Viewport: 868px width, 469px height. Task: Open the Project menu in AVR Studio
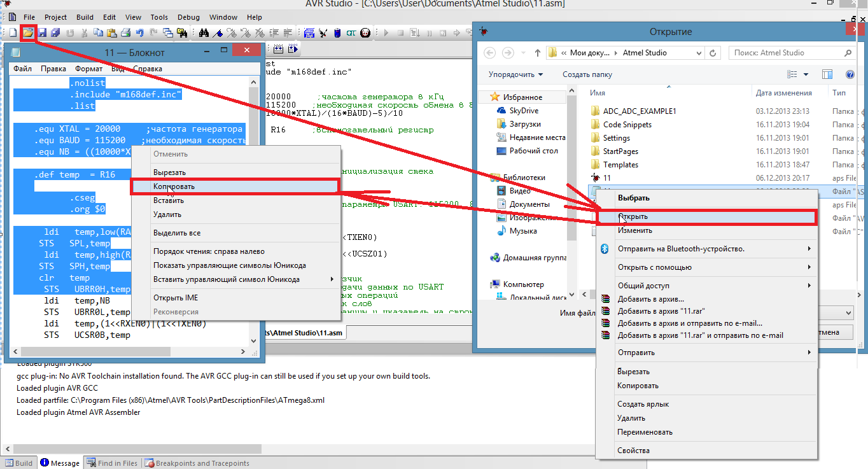[56, 17]
